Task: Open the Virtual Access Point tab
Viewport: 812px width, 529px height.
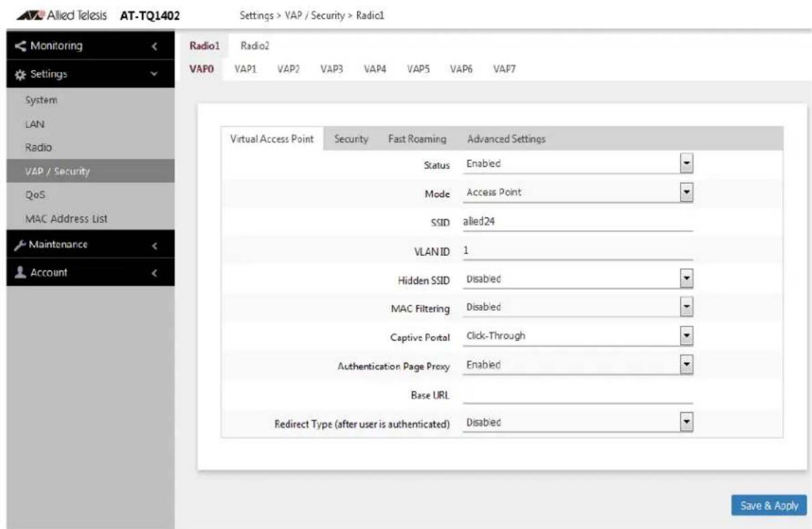Action: [x=272, y=139]
